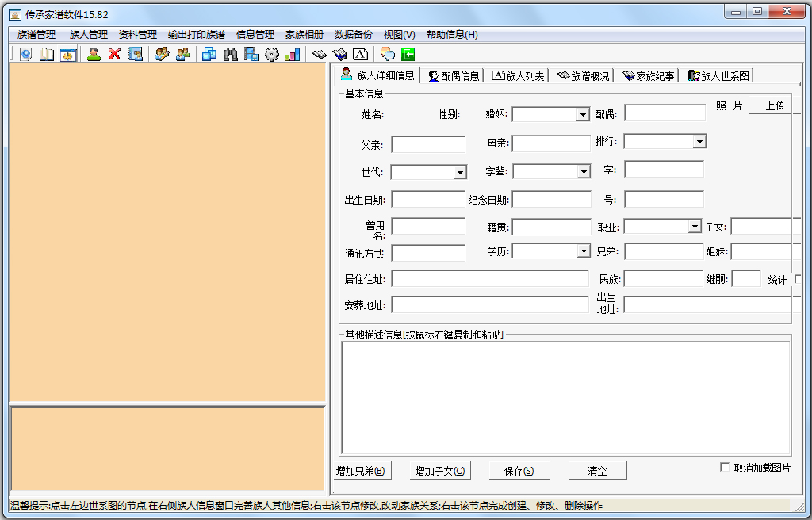
Task: Click the 增加子女(C) button
Action: [439, 471]
